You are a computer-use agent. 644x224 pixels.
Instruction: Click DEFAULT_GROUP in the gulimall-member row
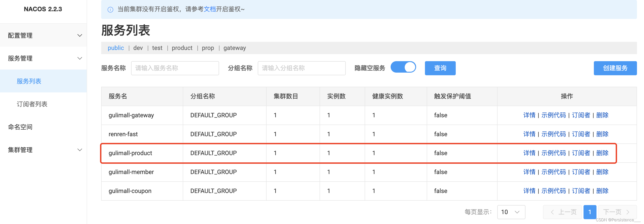click(213, 172)
